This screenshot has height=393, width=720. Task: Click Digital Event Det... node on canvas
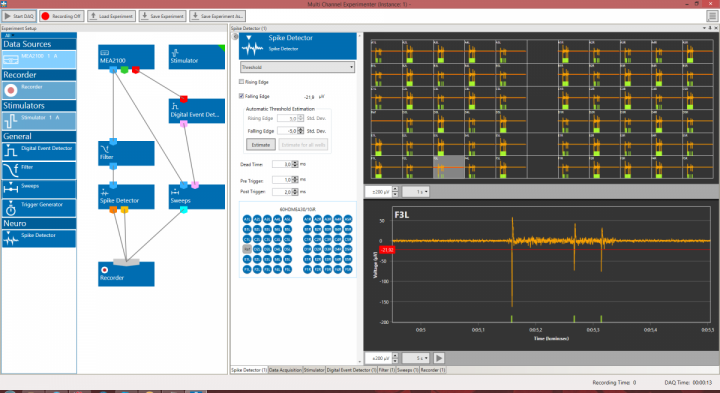[x=197, y=111]
